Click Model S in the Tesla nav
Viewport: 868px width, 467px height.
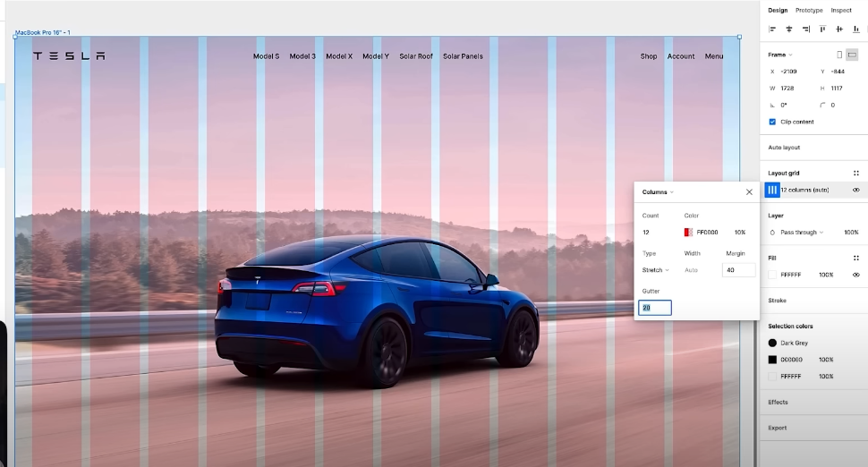tap(267, 55)
